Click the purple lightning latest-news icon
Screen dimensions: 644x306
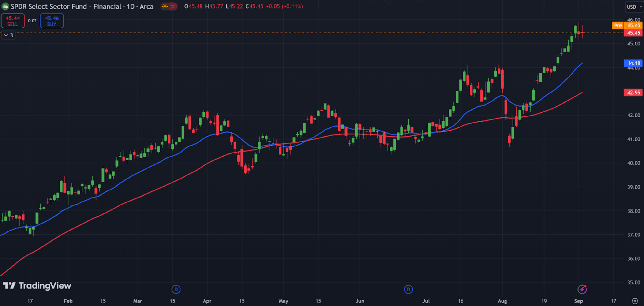[582, 289]
